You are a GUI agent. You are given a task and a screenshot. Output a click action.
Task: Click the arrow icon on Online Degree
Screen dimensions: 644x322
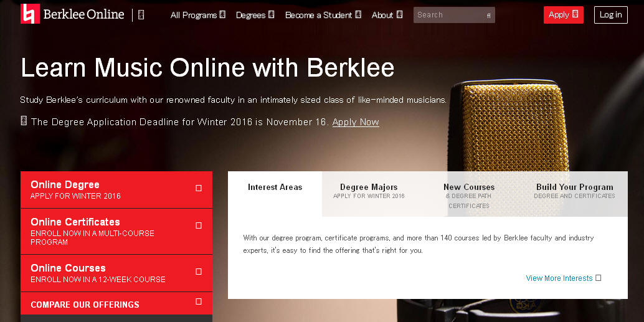(x=199, y=188)
